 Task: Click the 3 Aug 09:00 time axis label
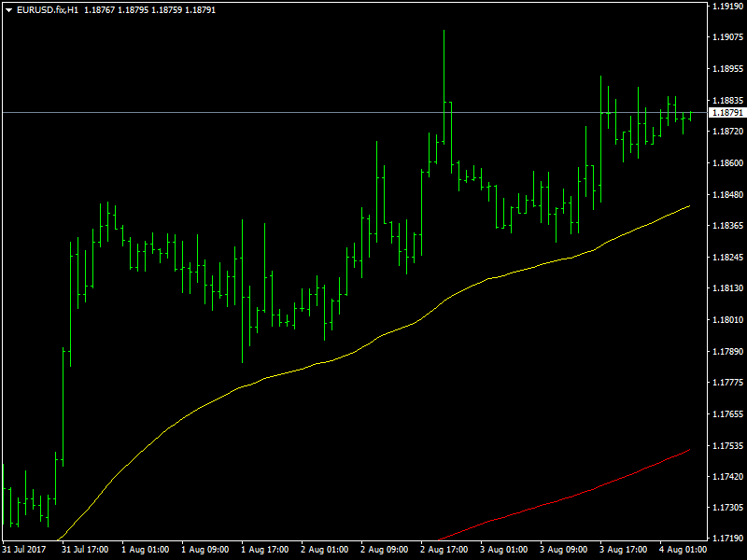tap(564, 550)
